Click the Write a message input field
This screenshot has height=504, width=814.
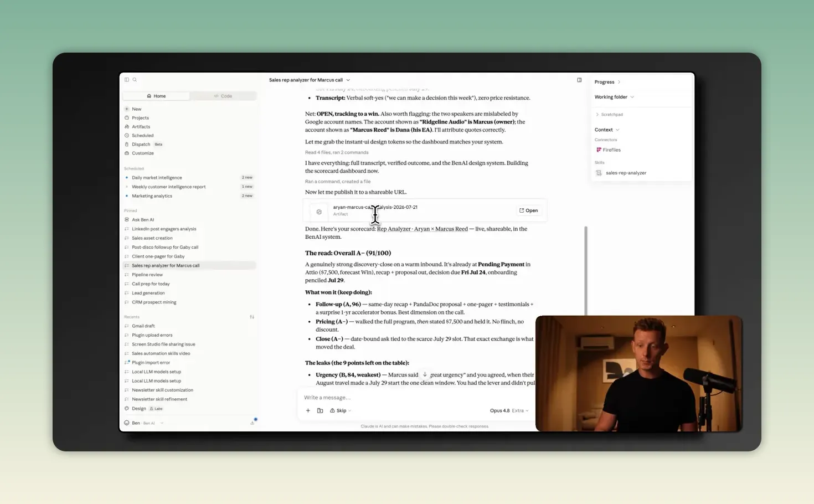(x=415, y=398)
